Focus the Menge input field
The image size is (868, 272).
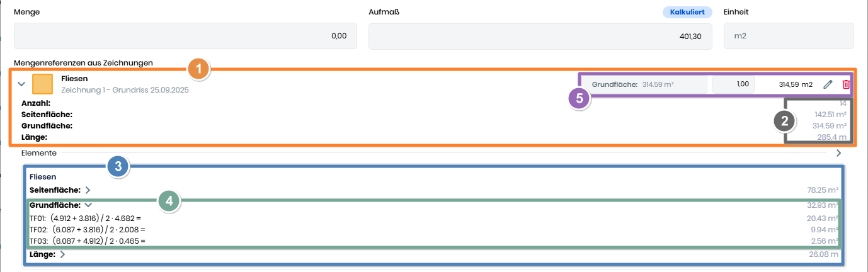[185, 36]
